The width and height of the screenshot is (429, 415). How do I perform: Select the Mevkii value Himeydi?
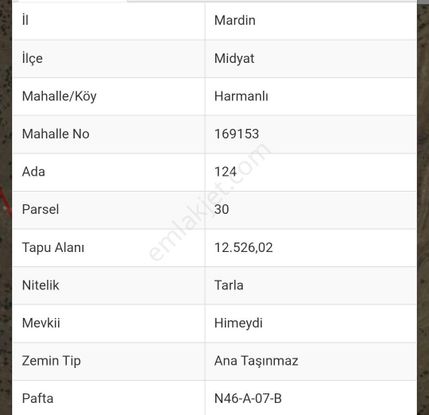[238, 323]
